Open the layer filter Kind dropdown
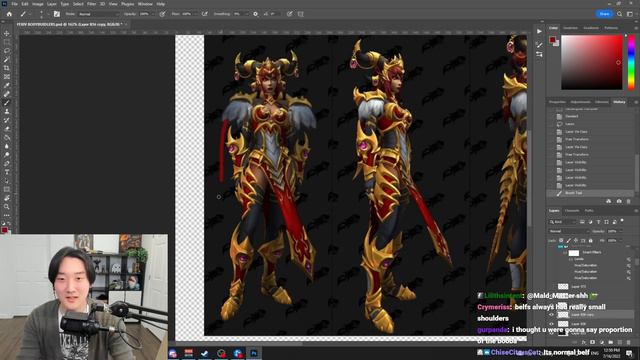Viewport: 640px width, 360px height. [562, 222]
